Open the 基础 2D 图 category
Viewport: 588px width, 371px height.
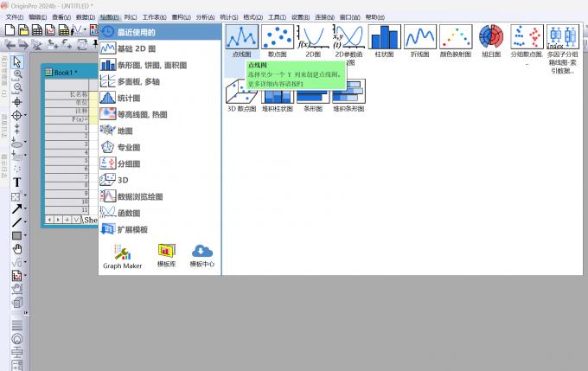click(160, 48)
